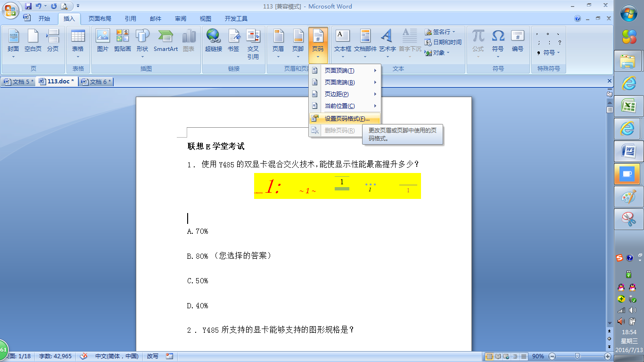Click the 字数: 42,965 word count

click(56, 356)
